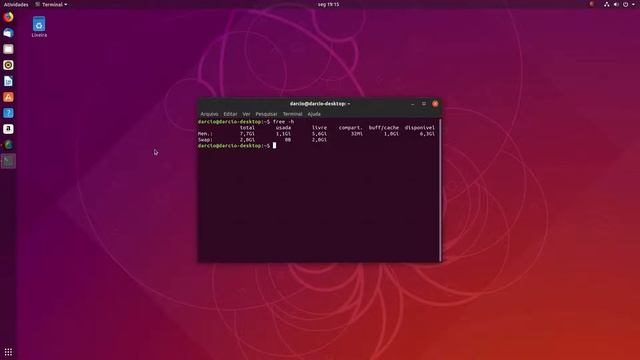
Task: Click the cursor at the terminal prompt
Action: pyautogui.click(x=274, y=145)
